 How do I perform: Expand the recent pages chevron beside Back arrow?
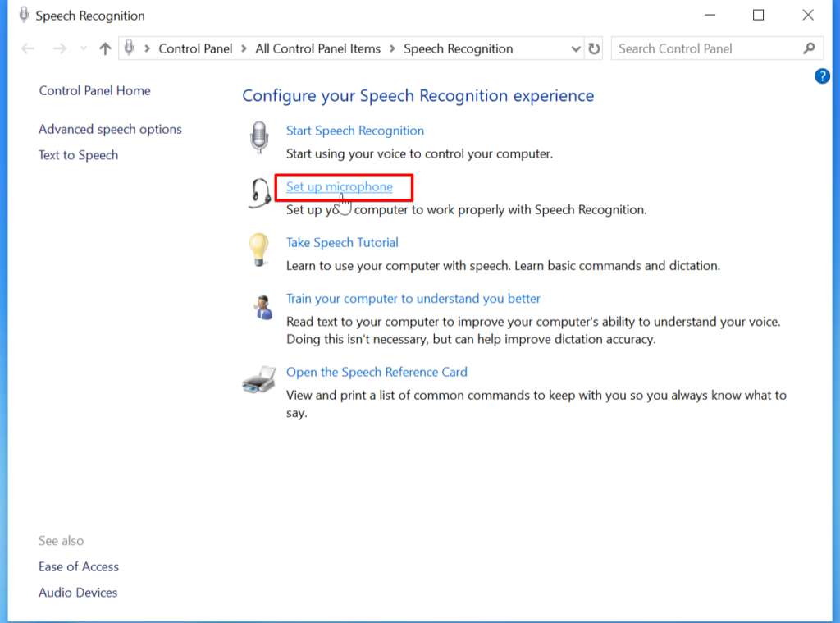tap(82, 48)
